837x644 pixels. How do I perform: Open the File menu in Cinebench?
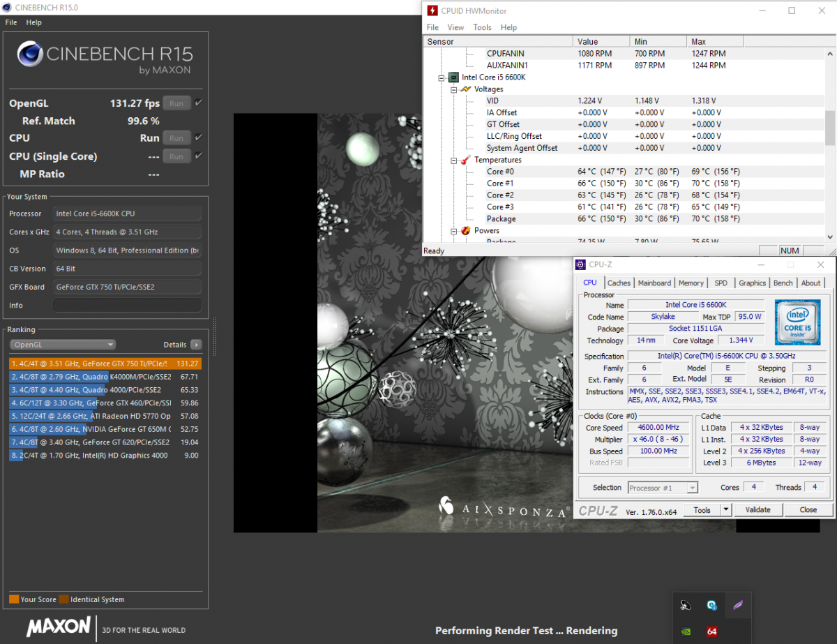11,22
